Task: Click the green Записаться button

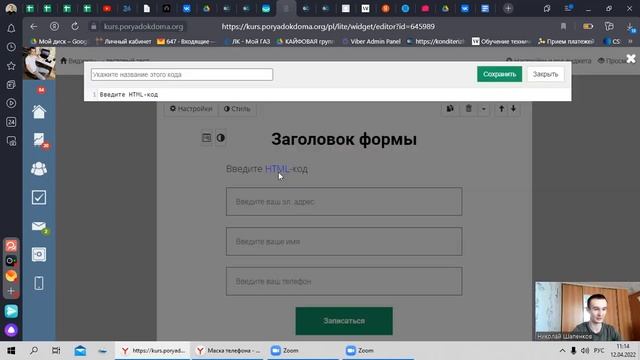Action: 344,321
